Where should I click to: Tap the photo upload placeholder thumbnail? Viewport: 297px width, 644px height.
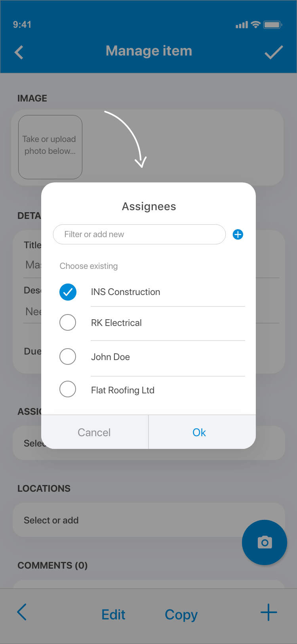(50, 147)
